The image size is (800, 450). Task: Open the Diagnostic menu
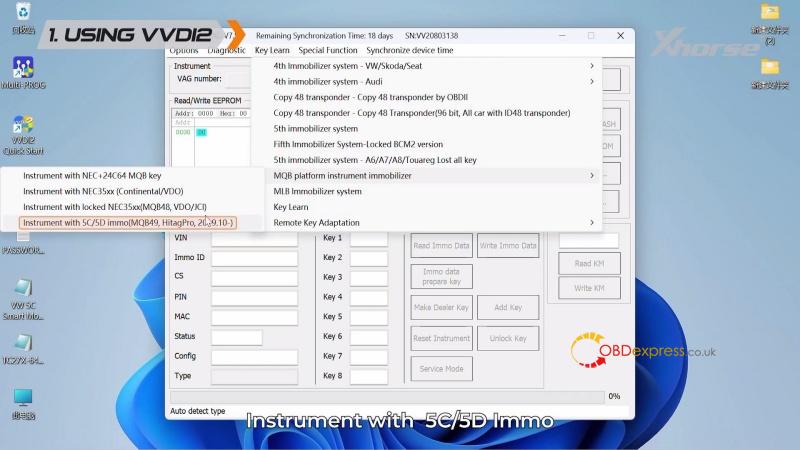[x=227, y=50]
